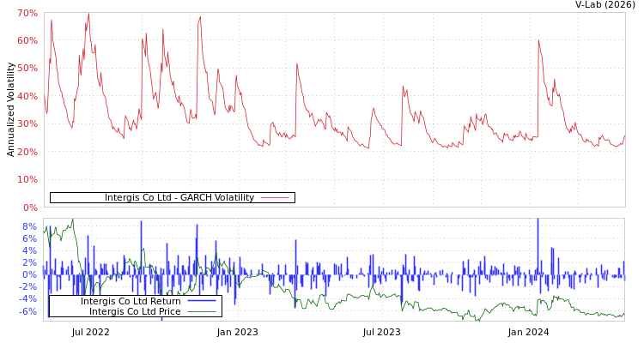Image resolution: width=644 pixels, height=343 pixels.
Task: Select the Intergis Co Ltd Price legend entry
Action: (135, 311)
